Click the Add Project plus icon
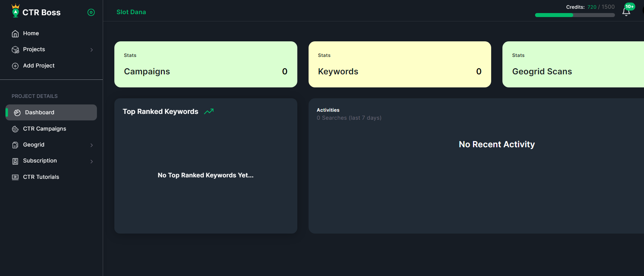The width and height of the screenshot is (644, 276). (x=15, y=66)
